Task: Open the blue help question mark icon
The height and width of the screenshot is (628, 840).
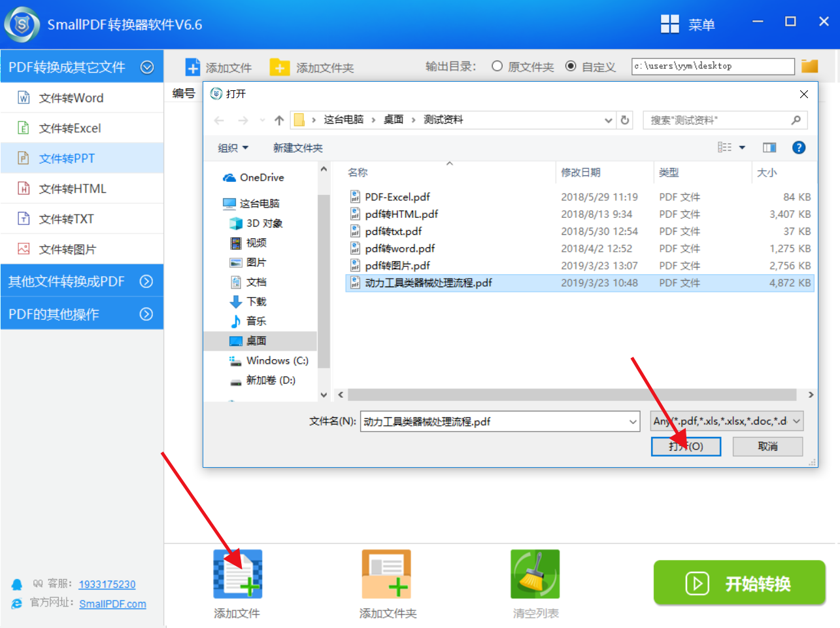Action: point(799,148)
